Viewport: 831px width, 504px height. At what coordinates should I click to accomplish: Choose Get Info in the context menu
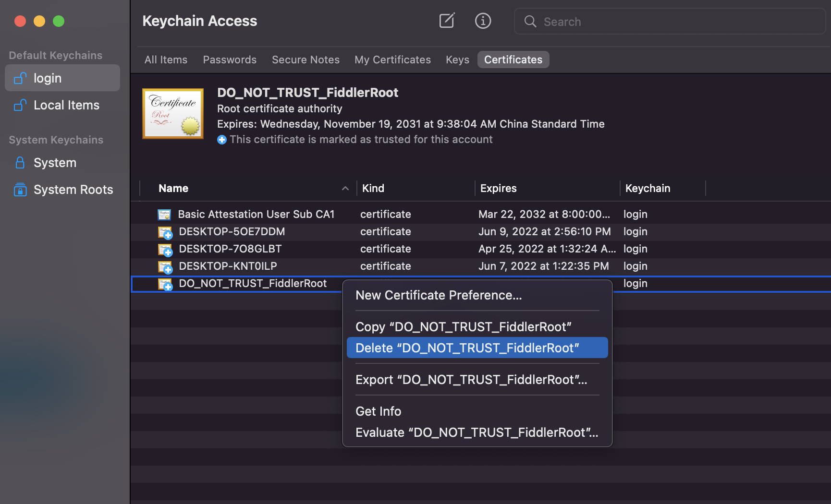pos(379,411)
